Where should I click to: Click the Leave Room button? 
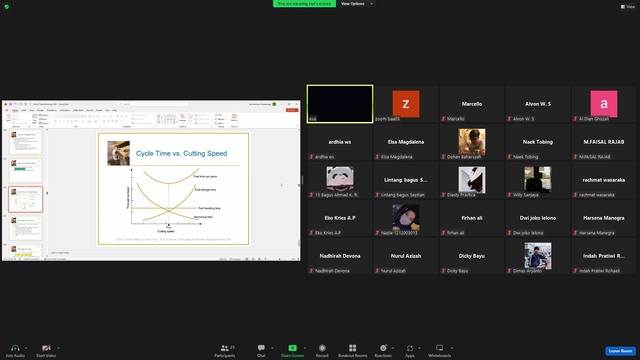point(620,351)
